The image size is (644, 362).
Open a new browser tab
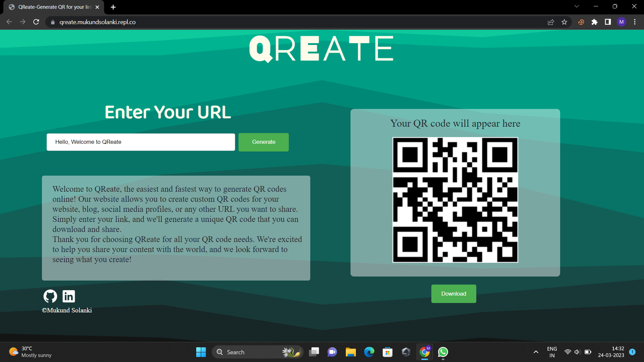tap(113, 7)
